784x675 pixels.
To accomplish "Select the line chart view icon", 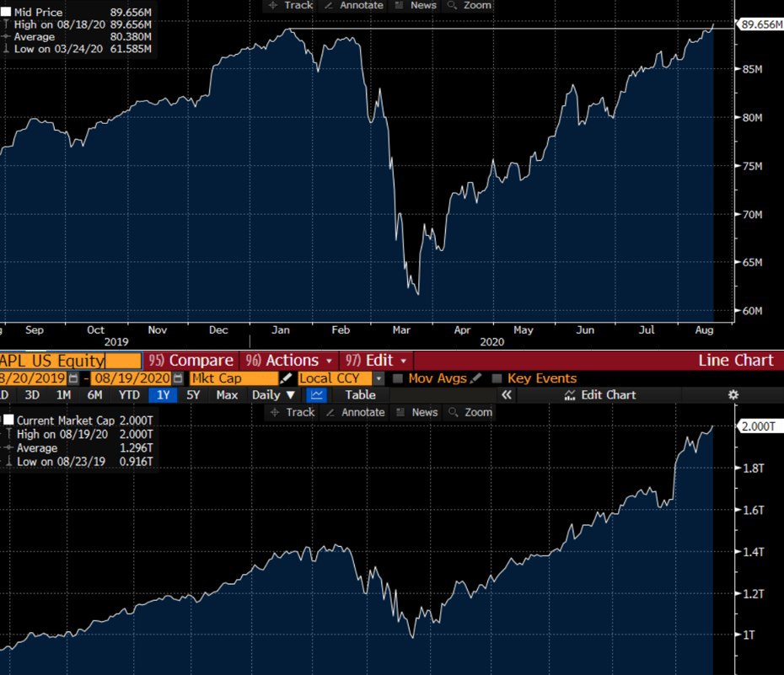I will (316, 394).
